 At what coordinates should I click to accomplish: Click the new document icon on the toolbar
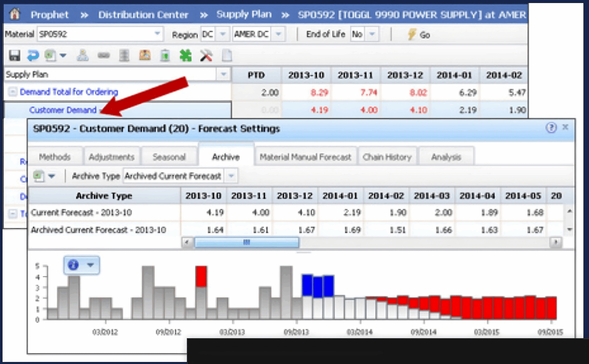[x=226, y=55]
